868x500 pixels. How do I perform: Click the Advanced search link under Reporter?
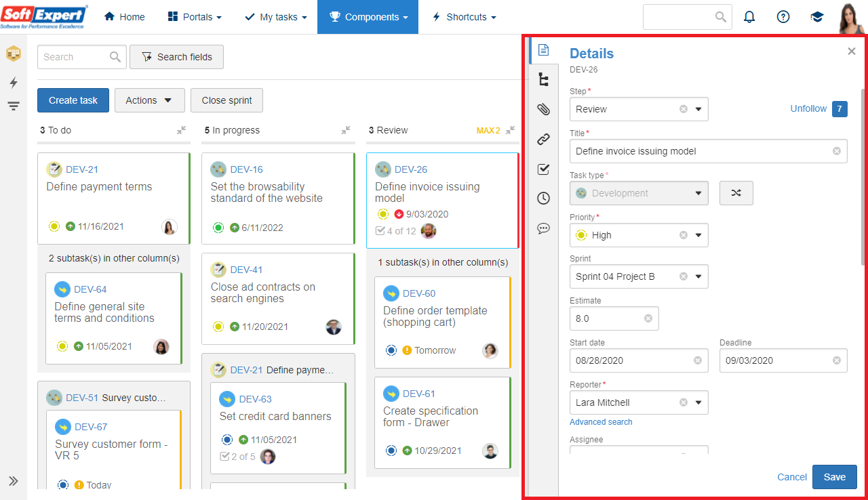[x=601, y=421]
